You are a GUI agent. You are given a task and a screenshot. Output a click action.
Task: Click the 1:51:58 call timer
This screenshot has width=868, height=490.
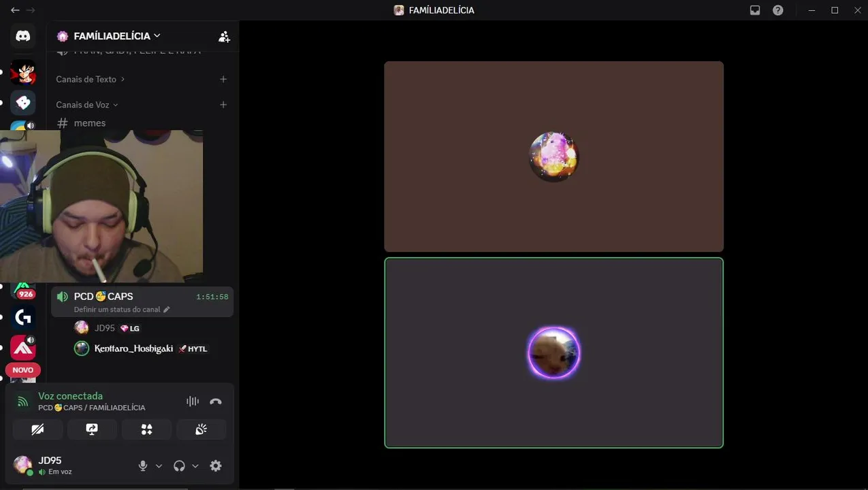[212, 297]
